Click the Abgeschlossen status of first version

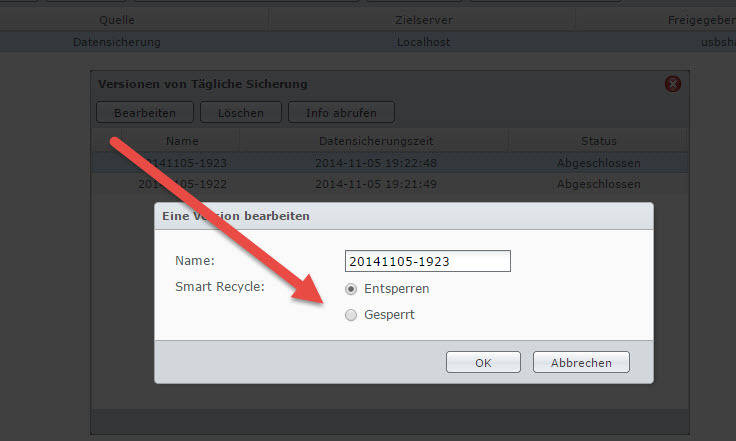click(598, 163)
